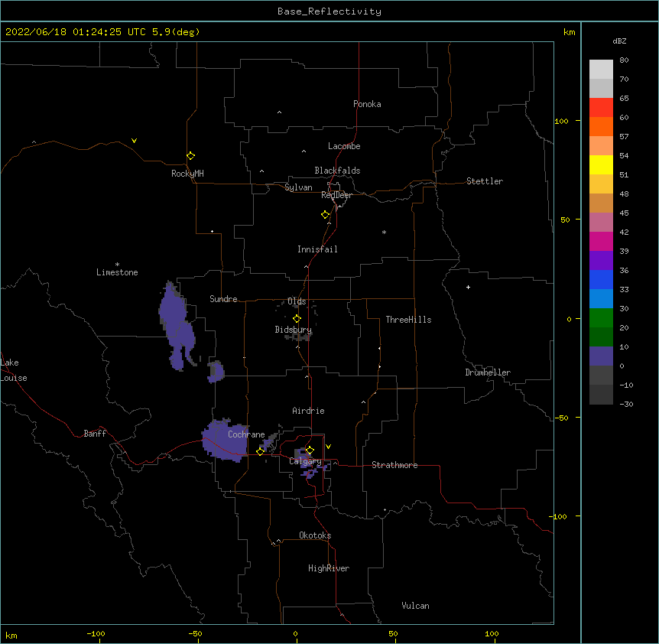Click the -100 tick on the bottom km axis
659x644 pixels.
[x=96, y=633]
